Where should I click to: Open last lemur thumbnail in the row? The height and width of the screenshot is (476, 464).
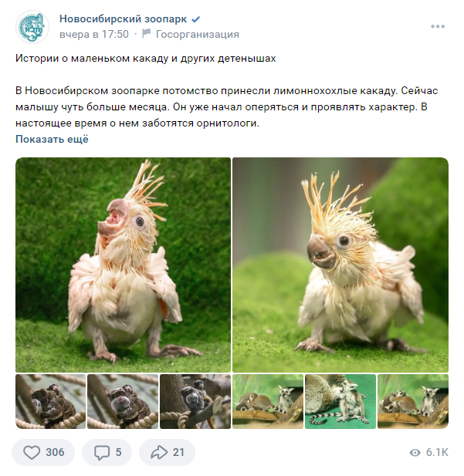coord(413,401)
